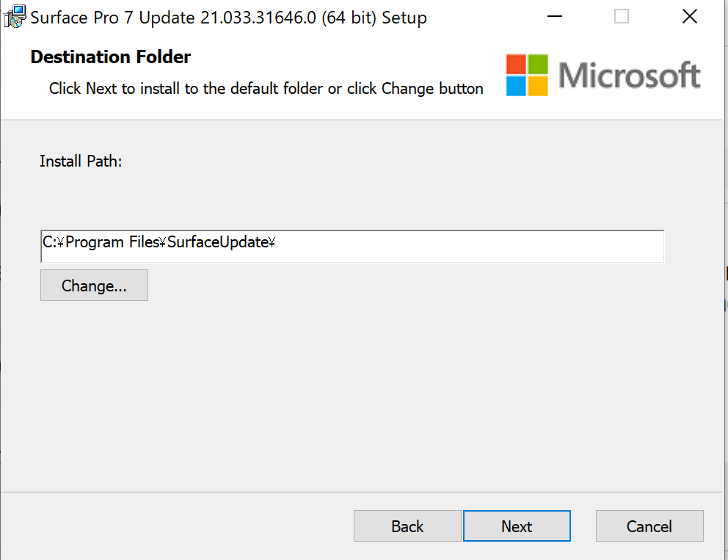Click the 'Click Next to install' instruction text
728x560 pixels.
tap(266, 89)
